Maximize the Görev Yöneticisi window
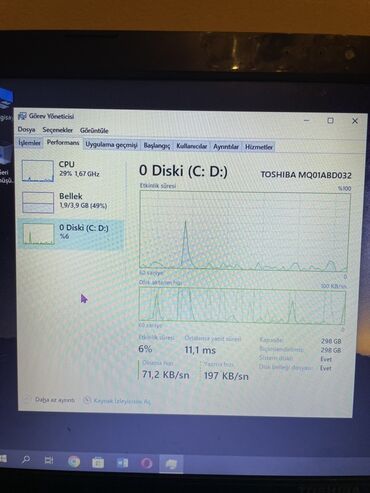 [330, 121]
